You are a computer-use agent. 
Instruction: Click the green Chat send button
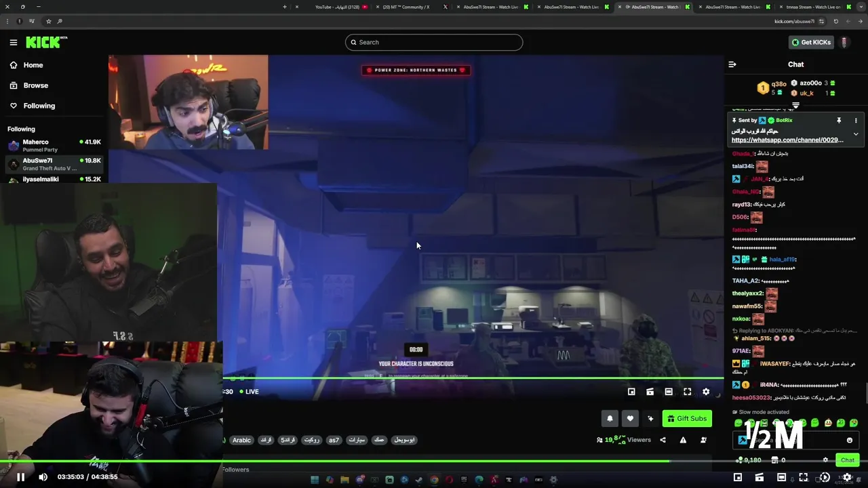[848, 460]
